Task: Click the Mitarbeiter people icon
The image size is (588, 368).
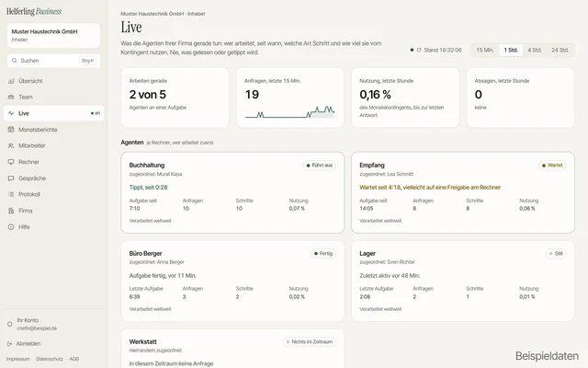Action: click(11, 145)
